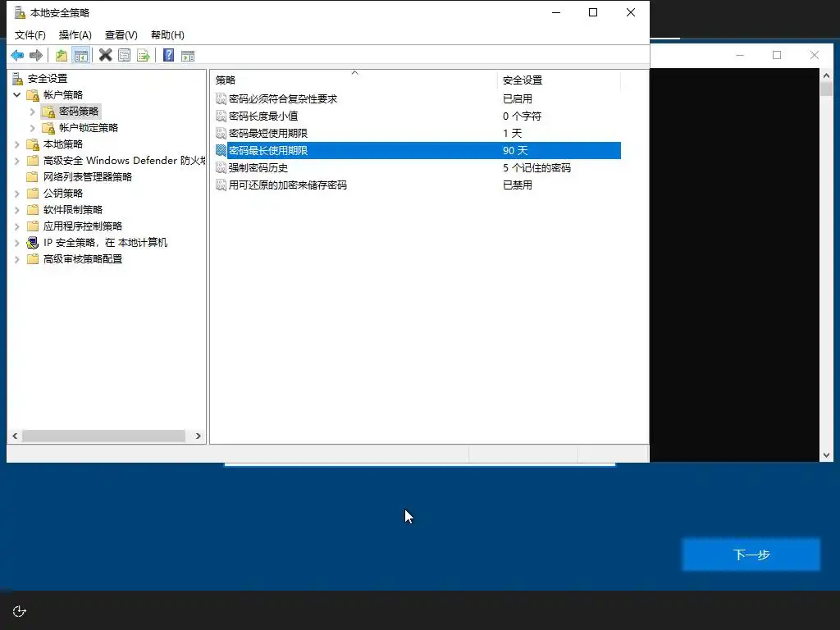Collapse the 帐户策略 tree node

[16, 95]
